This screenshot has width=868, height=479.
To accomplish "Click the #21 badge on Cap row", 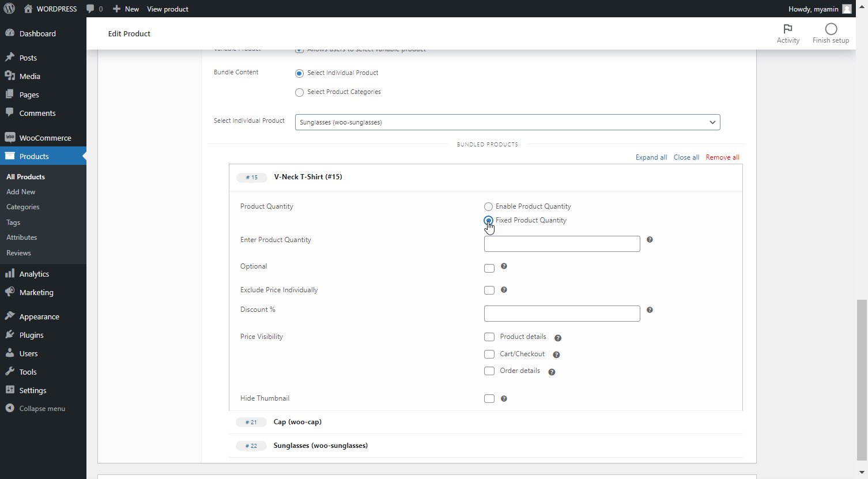I will [251, 423].
